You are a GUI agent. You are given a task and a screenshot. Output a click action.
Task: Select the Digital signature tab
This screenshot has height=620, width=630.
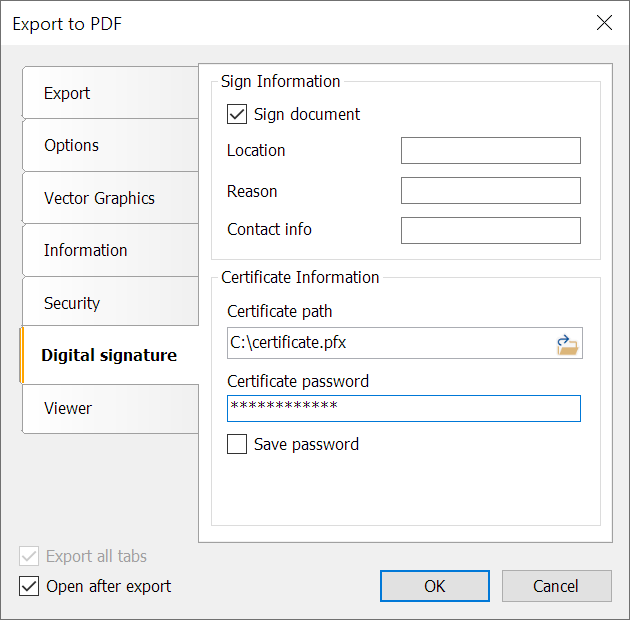[109, 355]
